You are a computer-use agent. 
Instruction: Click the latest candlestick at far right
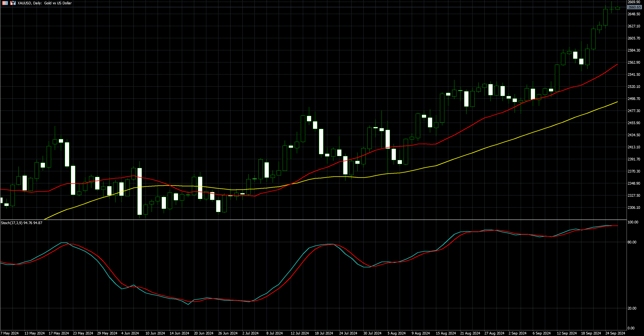(618, 8)
